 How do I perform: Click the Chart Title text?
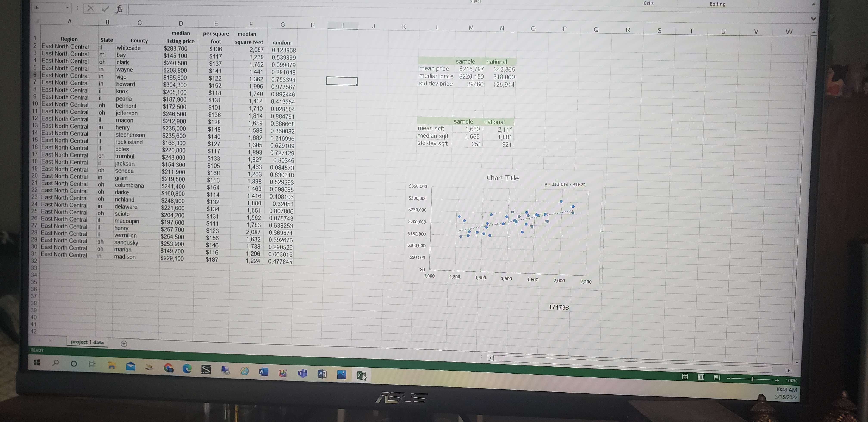point(502,178)
